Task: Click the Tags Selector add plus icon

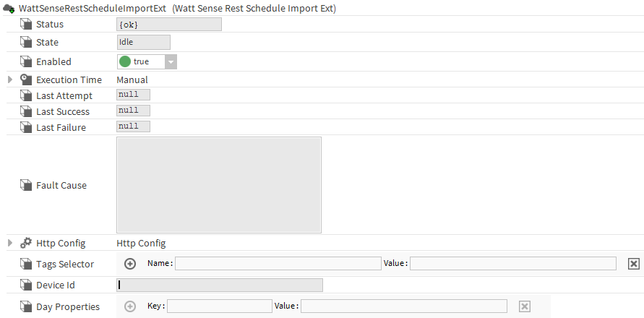Action: (x=130, y=264)
